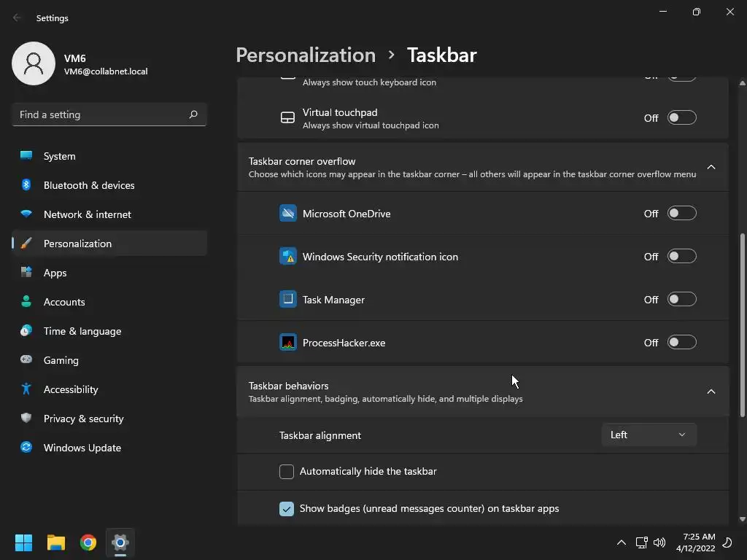Enable the Task Manager corner icon switch
This screenshot has width=747, height=560.
click(x=681, y=300)
